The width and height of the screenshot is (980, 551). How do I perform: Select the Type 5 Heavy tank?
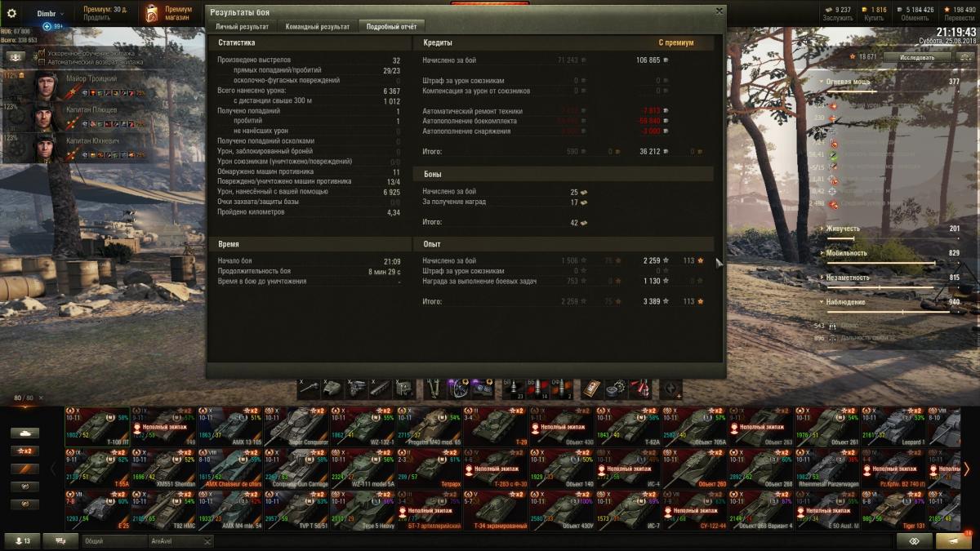[x=363, y=509]
